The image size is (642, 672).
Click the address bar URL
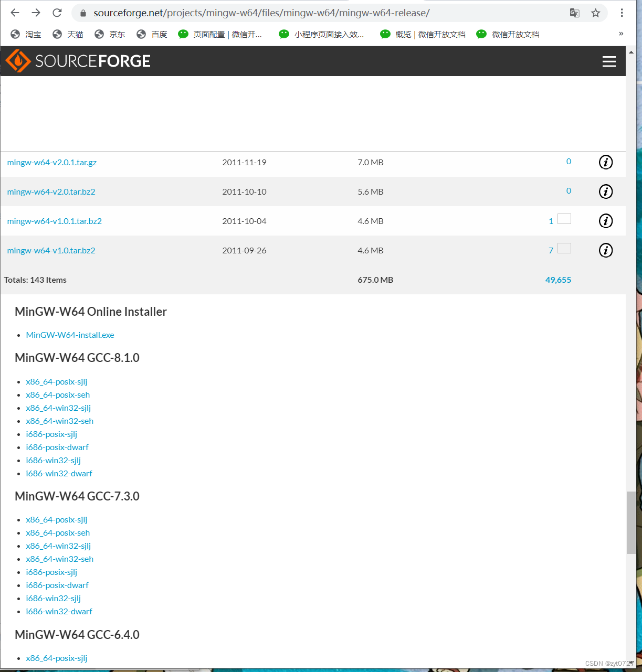point(261,13)
